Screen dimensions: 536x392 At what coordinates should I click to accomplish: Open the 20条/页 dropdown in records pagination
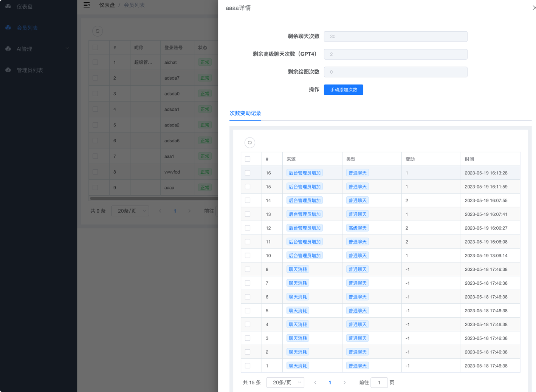click(285, 383)
